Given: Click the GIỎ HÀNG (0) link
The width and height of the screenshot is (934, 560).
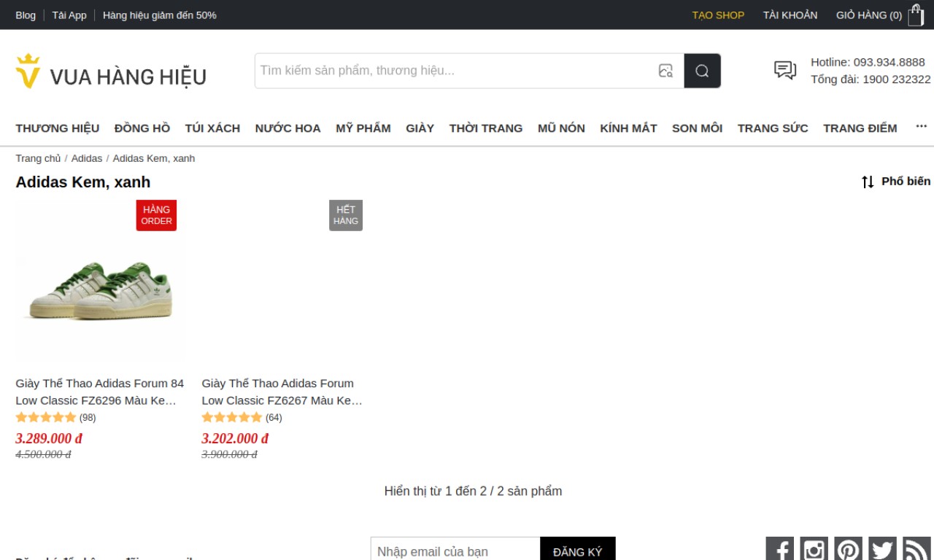Looking at the screenshot, I should point(869,15).
